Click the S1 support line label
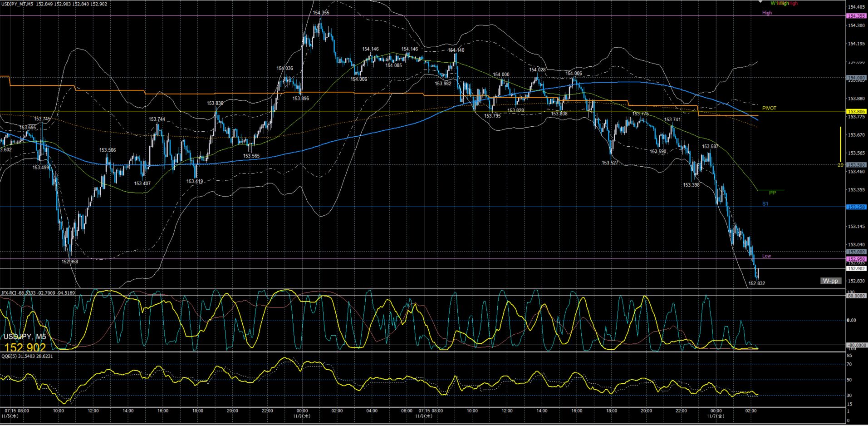Screen dimensions: 868x426 pos(765,204)
